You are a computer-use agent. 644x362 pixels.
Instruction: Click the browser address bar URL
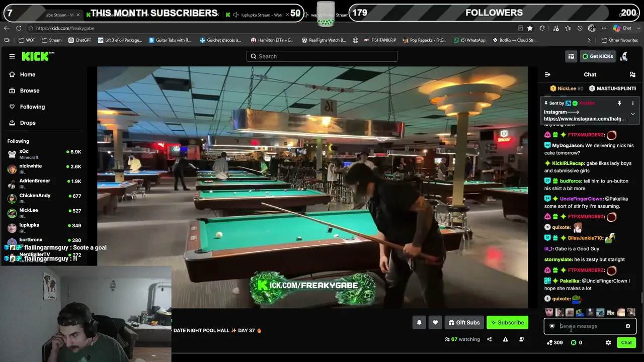pos(65,28)
